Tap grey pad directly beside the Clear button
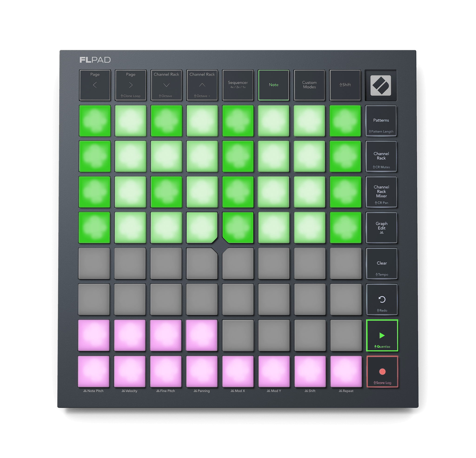The height and width of the screenshot is (458, 476). pyautogui.click(x=346, y=264)
